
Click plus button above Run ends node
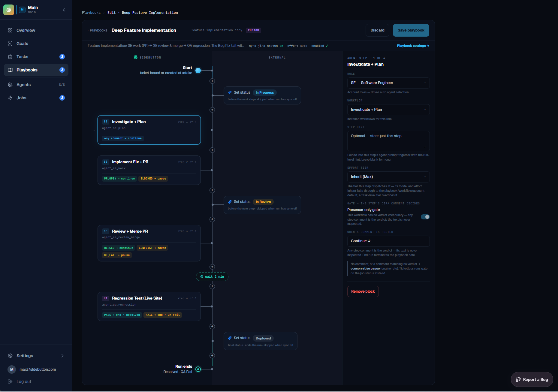point(212,356)
